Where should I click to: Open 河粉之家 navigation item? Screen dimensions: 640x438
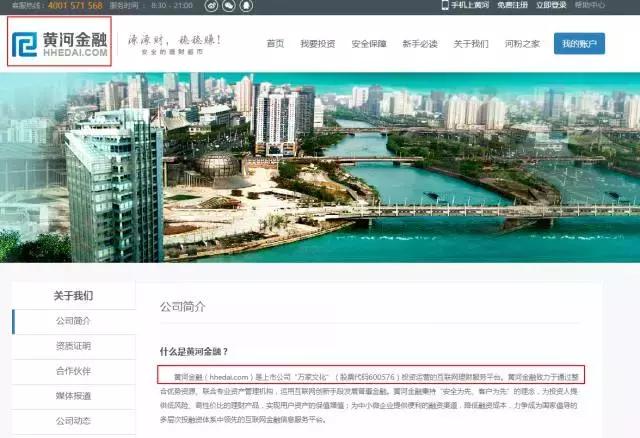(522, 44)
